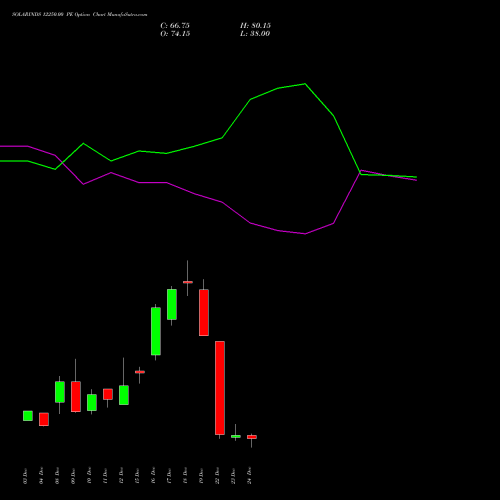This screenshot has width=500, height=500.
Task: Click the '03 Dec' date label
Action: click(x=25, y=476)
